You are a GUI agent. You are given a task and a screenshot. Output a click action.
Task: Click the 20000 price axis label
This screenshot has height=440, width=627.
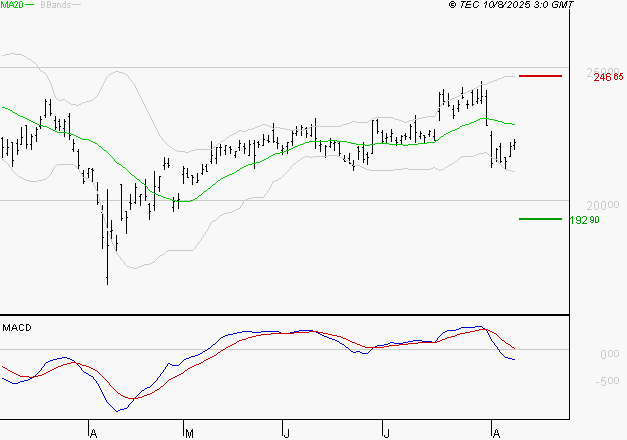pos(603,206)
